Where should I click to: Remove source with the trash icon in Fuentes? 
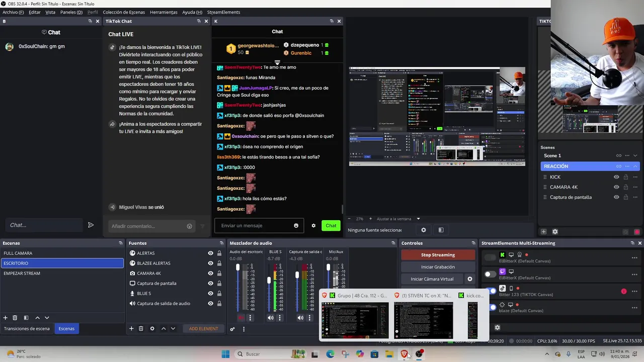(141, 329)
